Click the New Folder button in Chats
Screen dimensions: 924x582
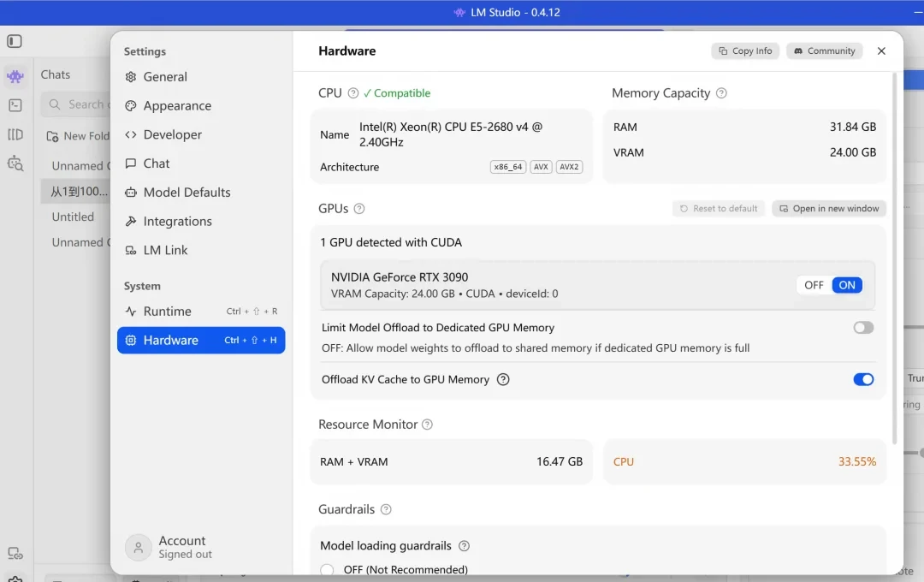(78, 136)
